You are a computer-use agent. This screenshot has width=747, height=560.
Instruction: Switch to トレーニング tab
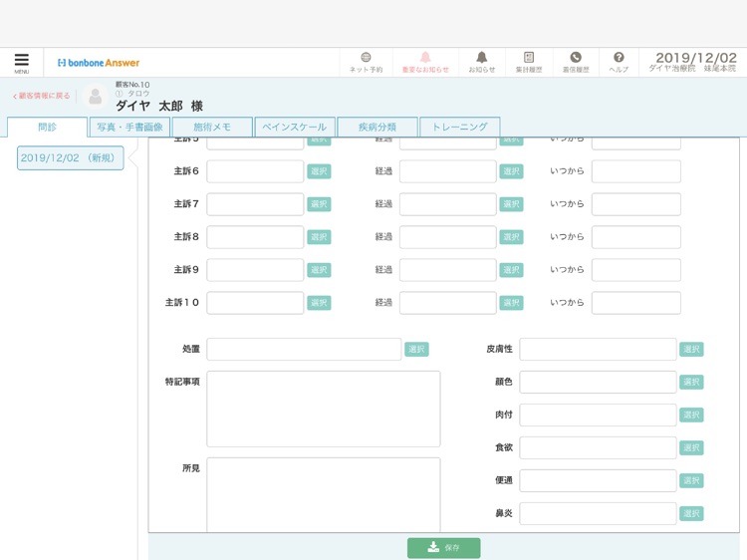click(460, 128)
